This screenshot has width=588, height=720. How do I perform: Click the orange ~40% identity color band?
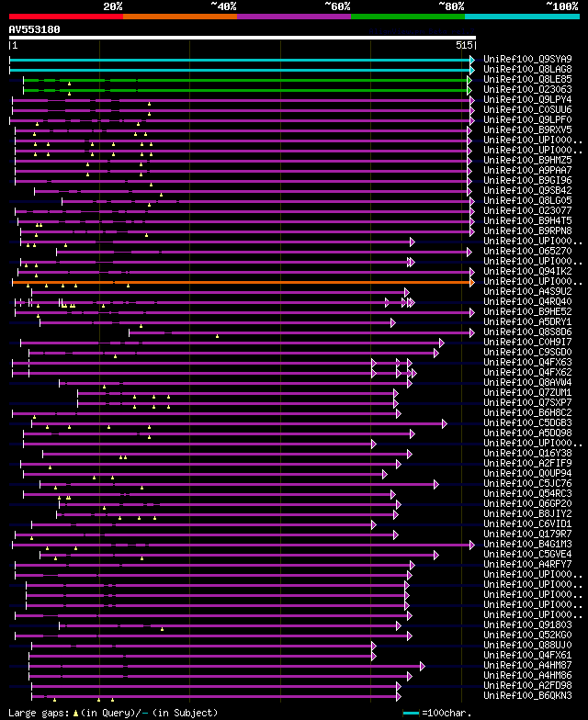(180, 17)
